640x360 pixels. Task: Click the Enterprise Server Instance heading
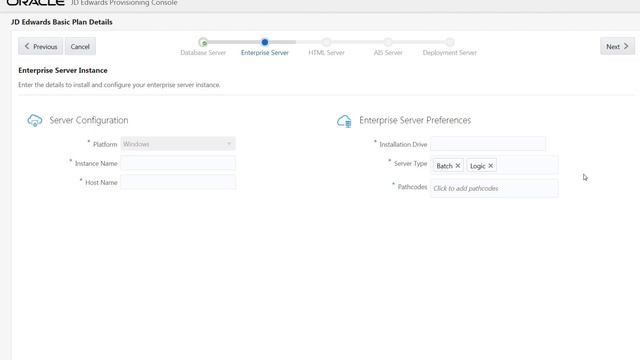(x=63, y=70)
